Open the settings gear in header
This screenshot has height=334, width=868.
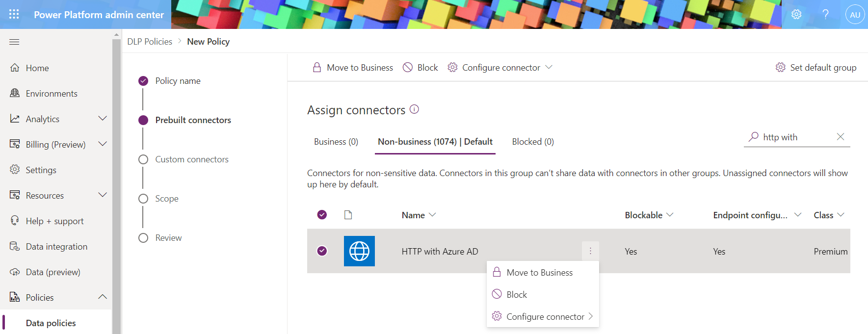click(796, 14)
